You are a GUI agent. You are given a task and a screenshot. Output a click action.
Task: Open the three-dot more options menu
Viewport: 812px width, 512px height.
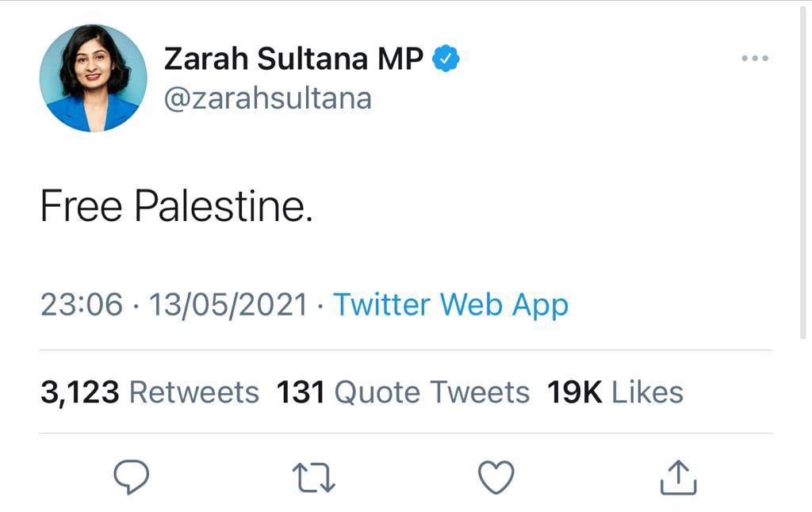754,59
